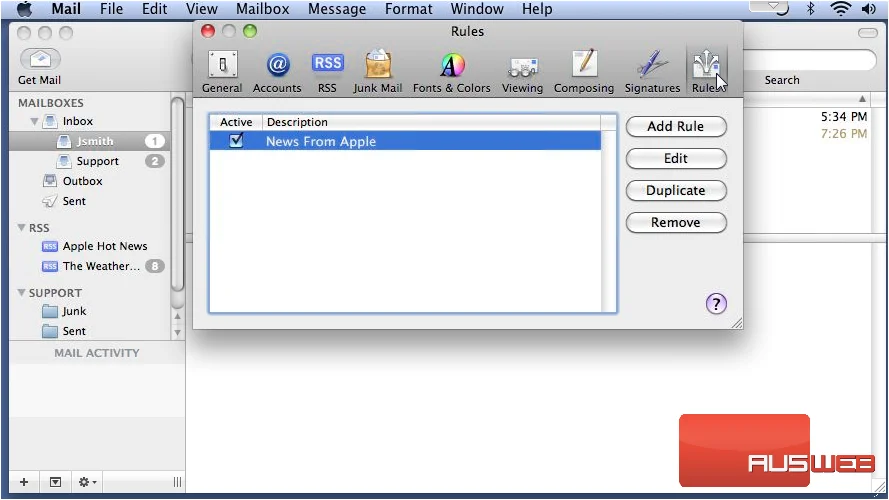Open Bluetooth status menu
889x500 pixels.
pyautogui.click(x=811, y=9)
